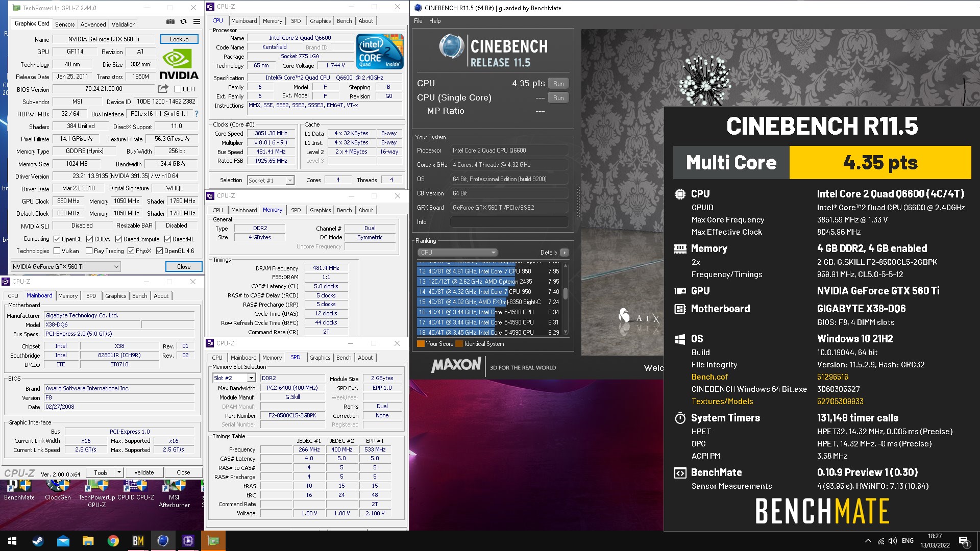Open the CPU ranking dropdown in Cinebench
This screenshot has width=980, height=551.
[457, 253]
